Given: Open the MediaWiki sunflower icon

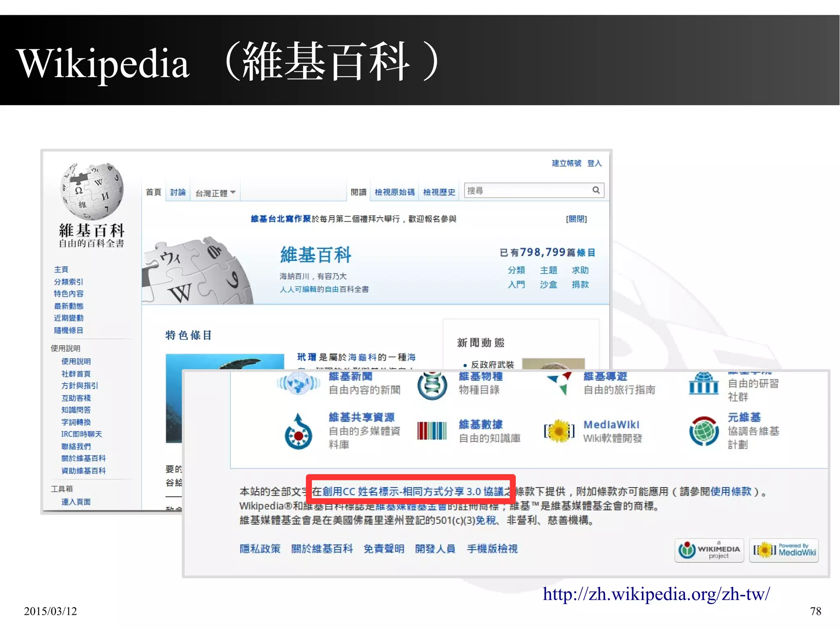Looking at the screenshot, I should pos(559,431).
